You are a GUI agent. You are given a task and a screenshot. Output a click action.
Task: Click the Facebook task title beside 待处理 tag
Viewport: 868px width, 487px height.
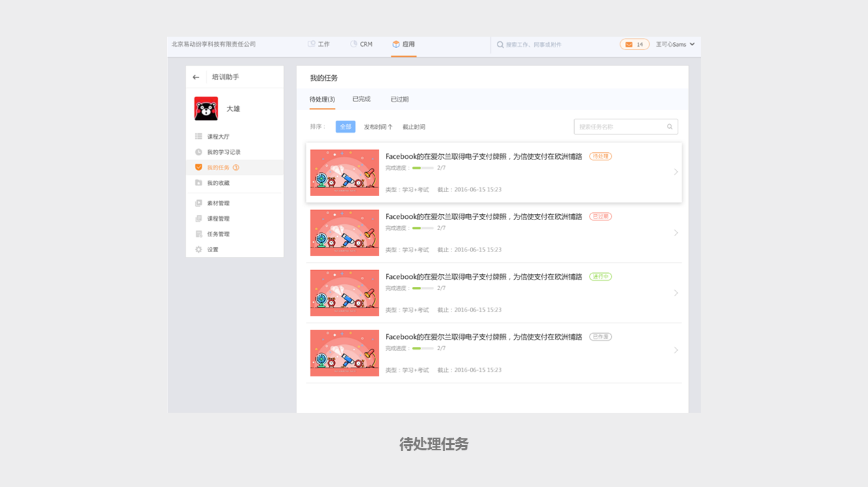tap(484, 157)
